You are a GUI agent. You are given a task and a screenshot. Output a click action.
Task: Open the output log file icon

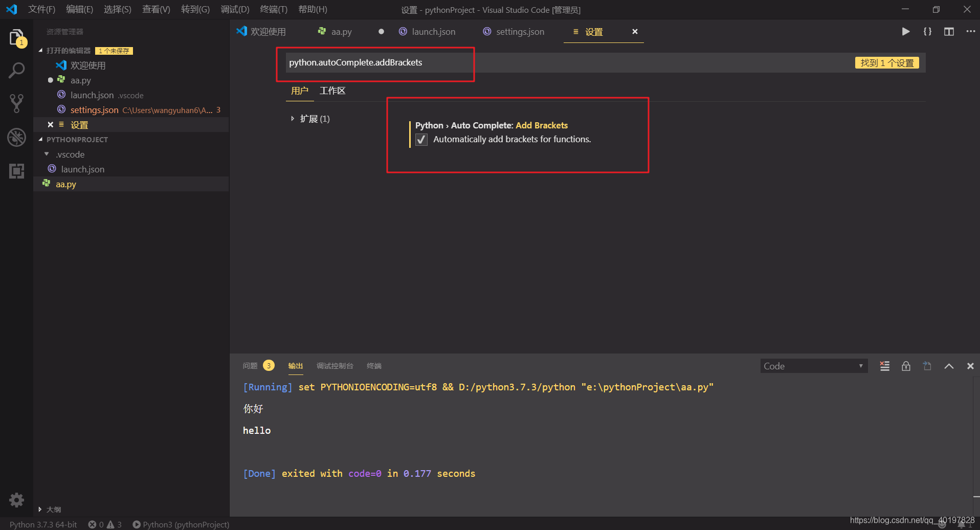click(x=927, y=366)
